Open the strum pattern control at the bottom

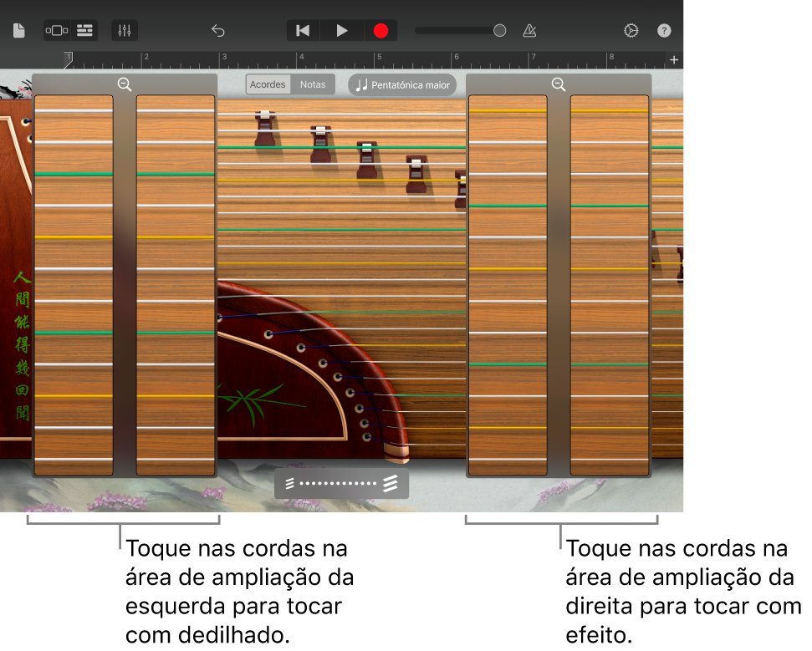(x=341, y=482)
